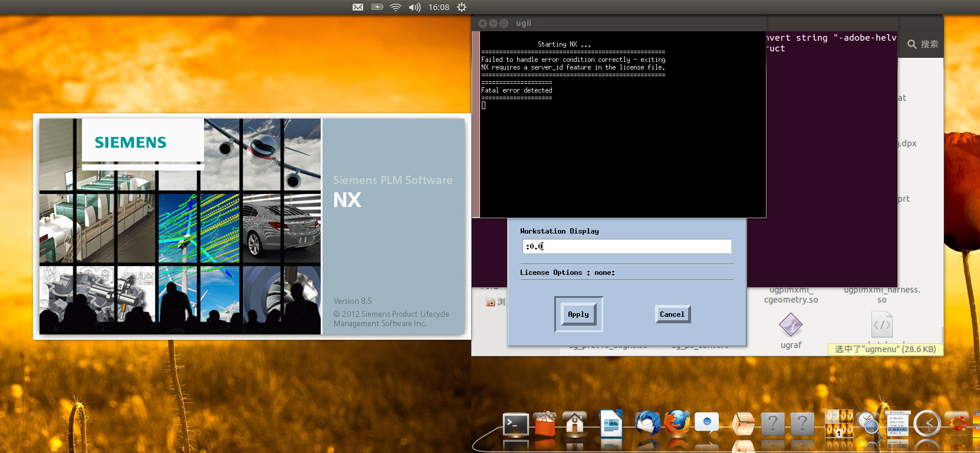
Task: Click the 'Failed to handle error condition' line
Action: click(573, 60)
